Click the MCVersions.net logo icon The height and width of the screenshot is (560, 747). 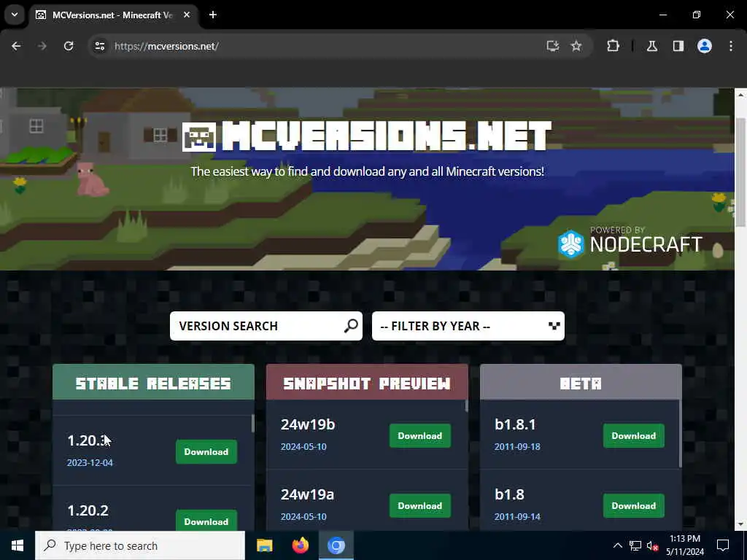click(199, 137)
